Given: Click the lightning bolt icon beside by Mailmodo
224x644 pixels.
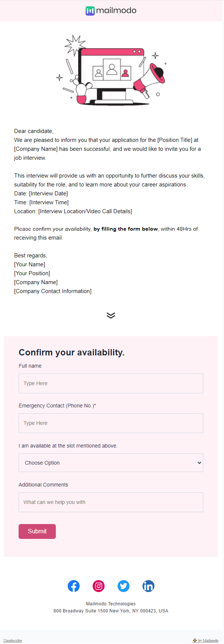Looking at the screenshot, I should pos(195,640).
